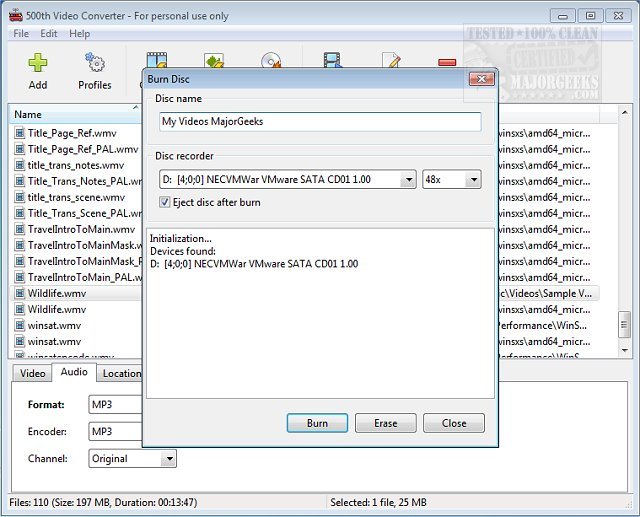Maximize the 500th Video Converter window
640x517 pixels.
point(590,16)
